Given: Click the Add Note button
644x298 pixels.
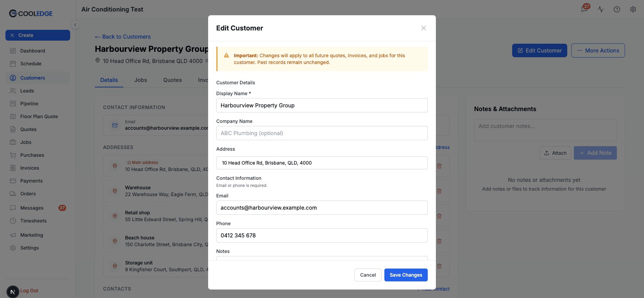Looking at the screenshot, I should point(595,153).
